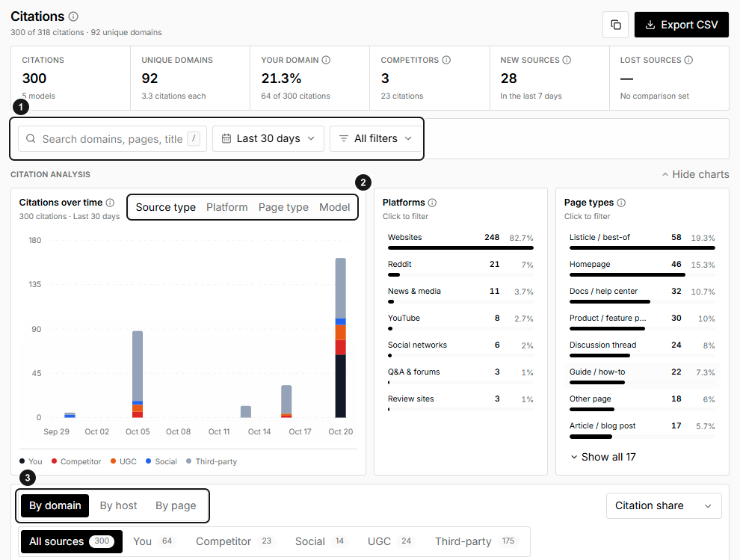Filter by YouTube platform row

460,321
